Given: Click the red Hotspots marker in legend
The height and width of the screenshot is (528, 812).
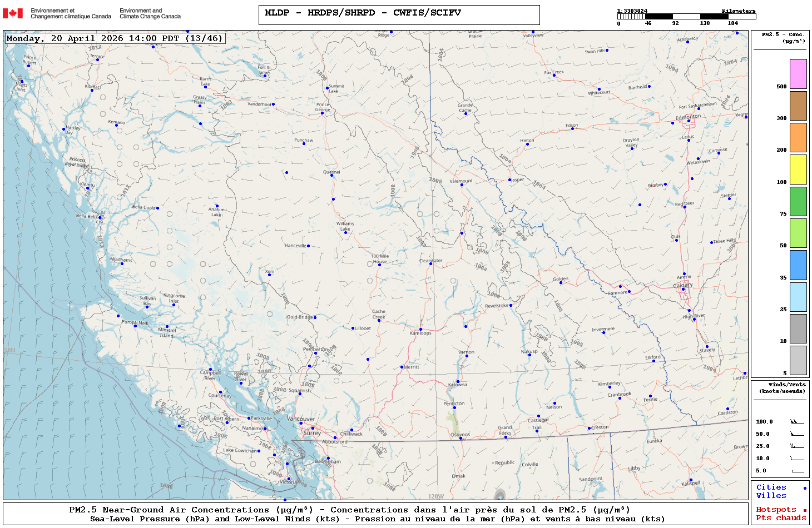Looking at the screenshot, I should pos(804,510).
